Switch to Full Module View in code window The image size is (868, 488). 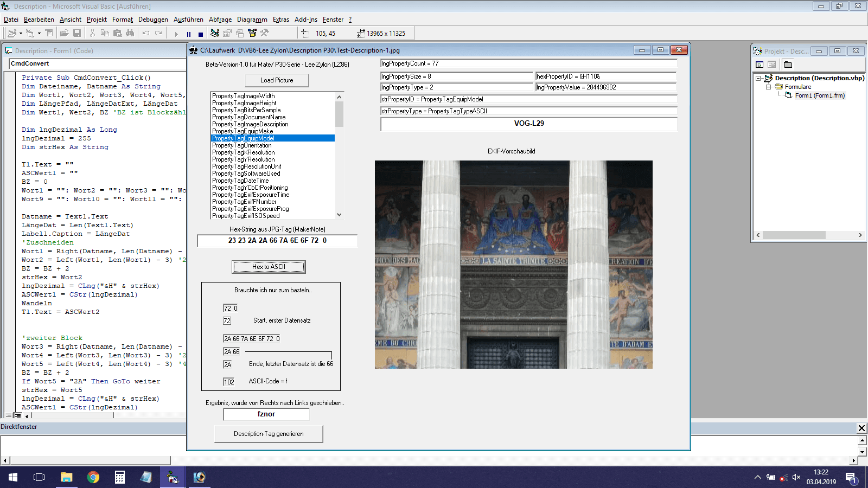(17, 415)
